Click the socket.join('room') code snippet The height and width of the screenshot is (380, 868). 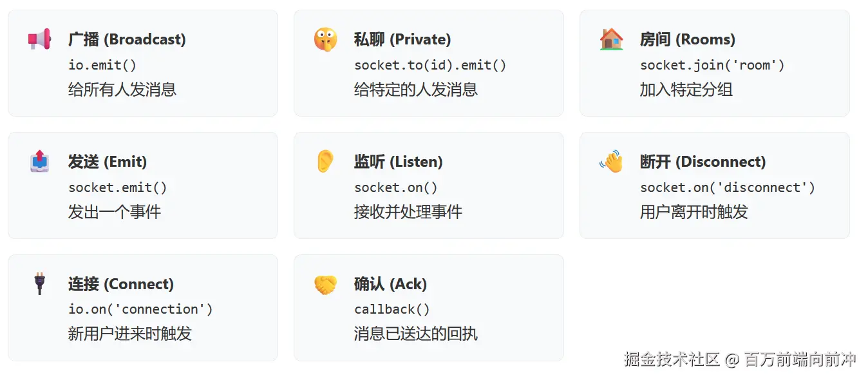pos(712,65)
